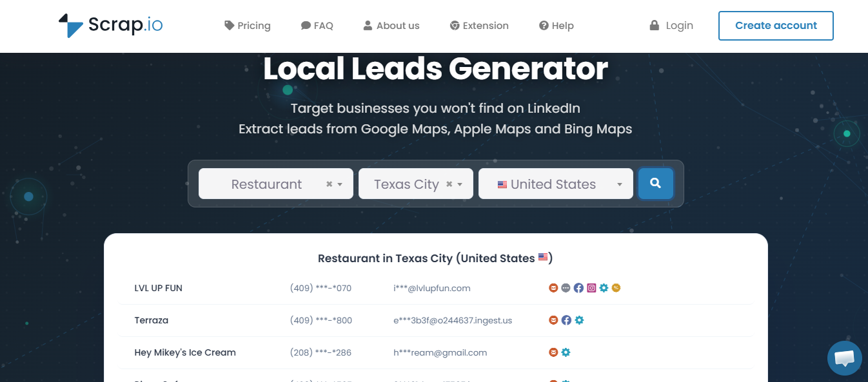The image size is (868, 382).
Task: Click email icon for Hey Mikey's Ice Cream
Action: tap(553, 352)
